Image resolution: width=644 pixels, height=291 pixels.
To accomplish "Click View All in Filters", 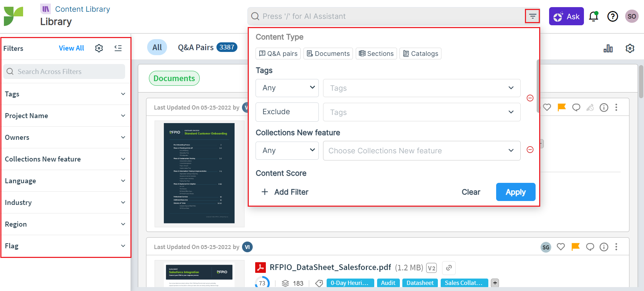I will pos(71,48).
